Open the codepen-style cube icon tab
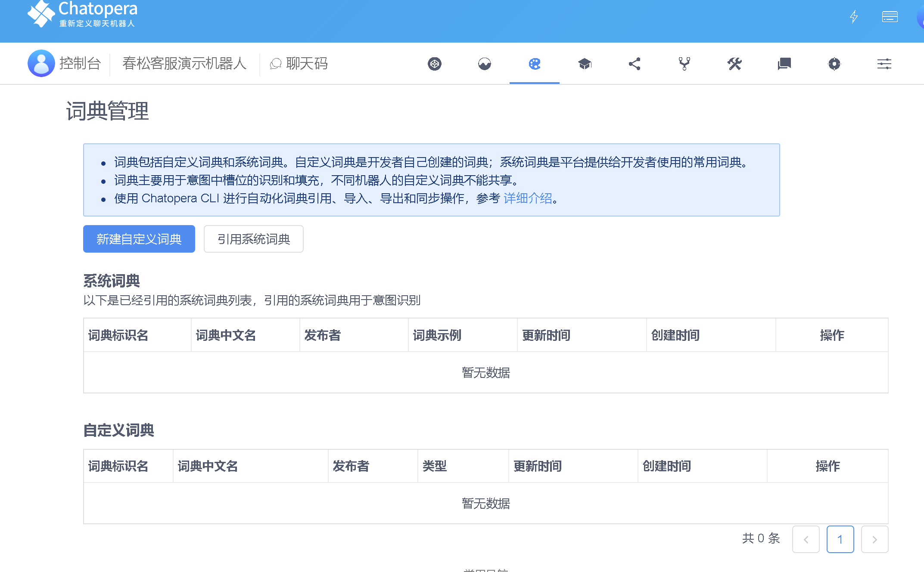The image size is (924, 572). pyautogui.click(x=434, y=64)
